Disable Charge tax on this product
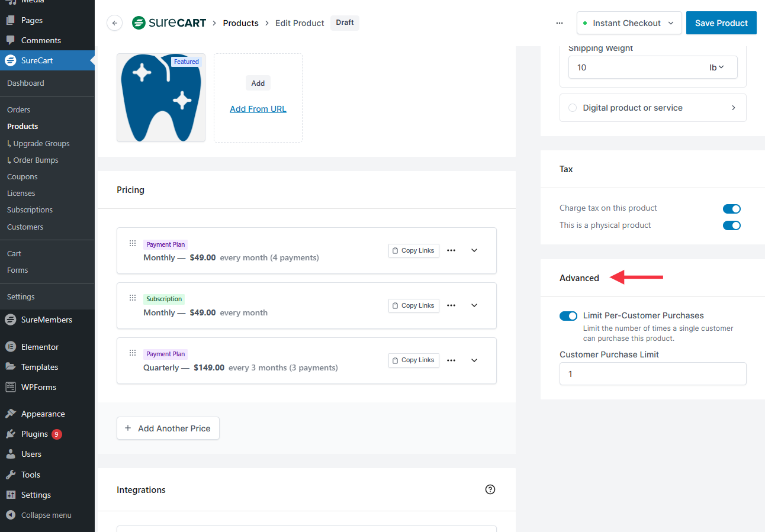 click(x=731, y=208)
